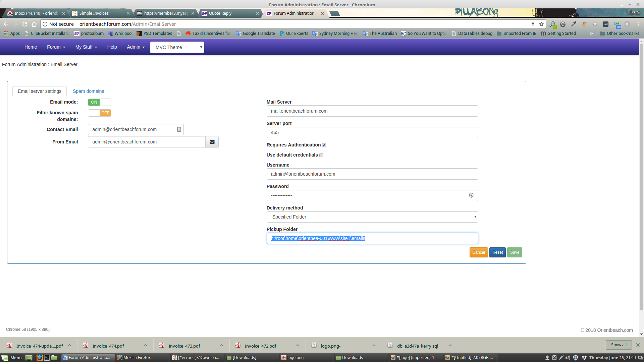
Task: Click the Server port input field
Action: 372,132
